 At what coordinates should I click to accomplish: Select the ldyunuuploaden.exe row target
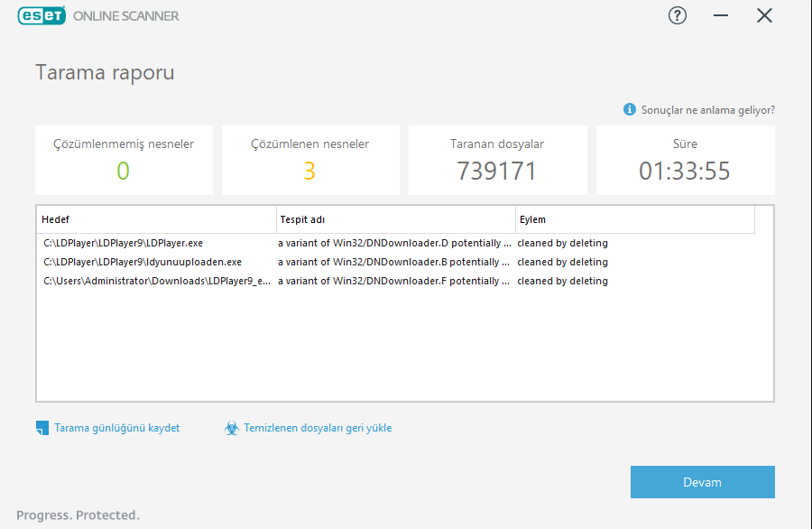[143, 262]
